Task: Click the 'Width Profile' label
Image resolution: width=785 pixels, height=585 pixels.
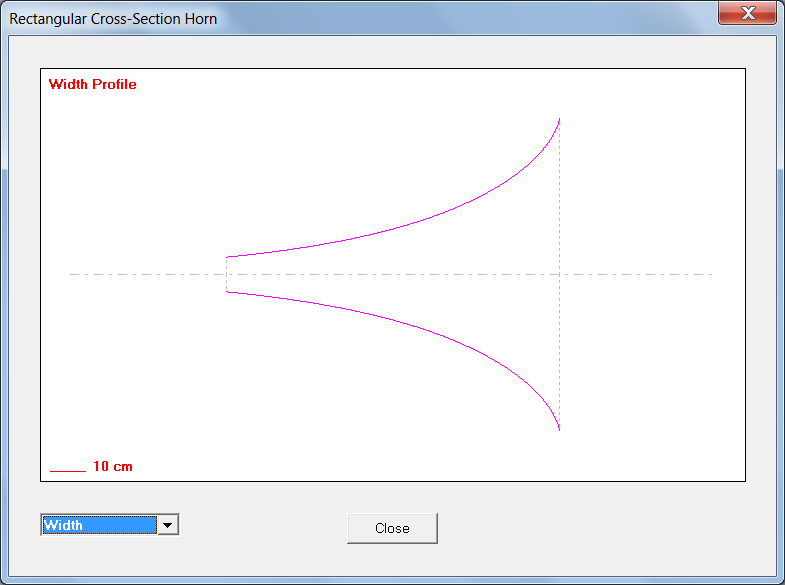Action: pos(93,84)
